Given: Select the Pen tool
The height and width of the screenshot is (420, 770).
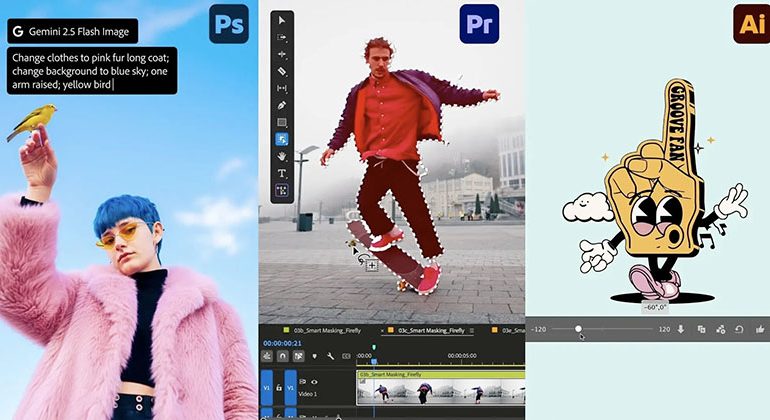Looking at the screenshot, I should [282, 105].
